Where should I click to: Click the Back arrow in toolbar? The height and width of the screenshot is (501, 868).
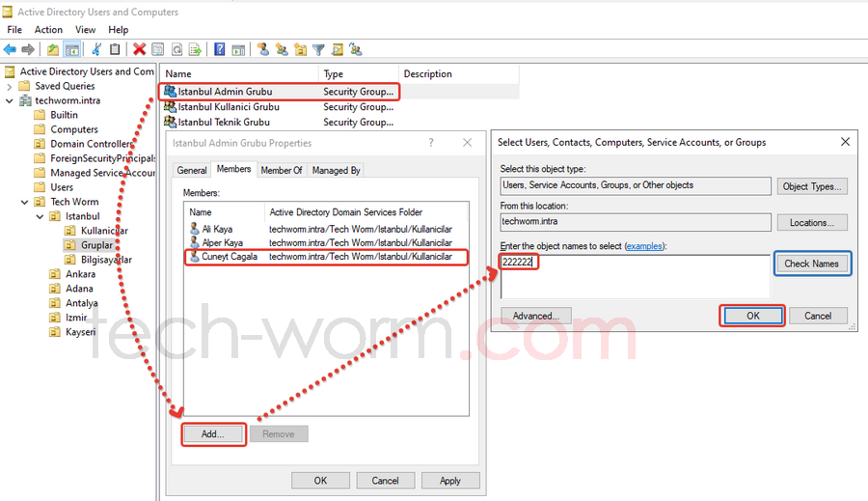(x=10, y=49)
